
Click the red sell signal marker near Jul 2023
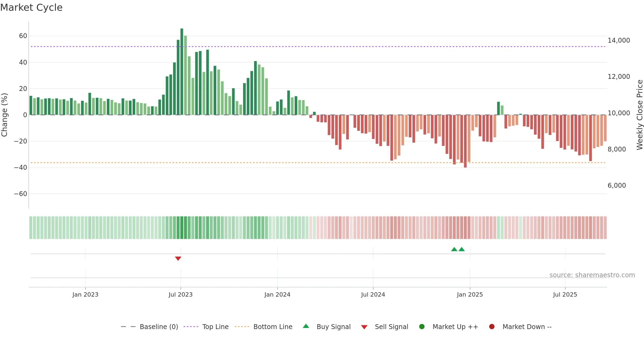pos(178,258)
